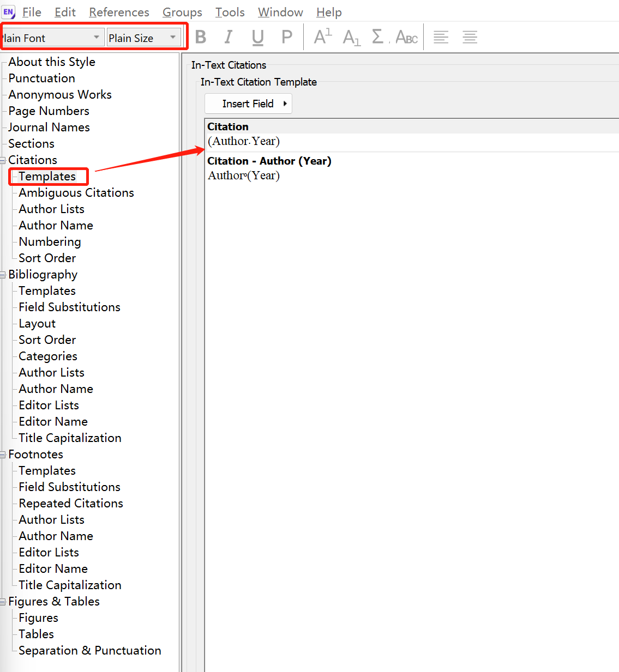The width and height of the screenshot is (619, 672).
Task: Select Punctuation in the tree
Action: click(x=41, y=78)
